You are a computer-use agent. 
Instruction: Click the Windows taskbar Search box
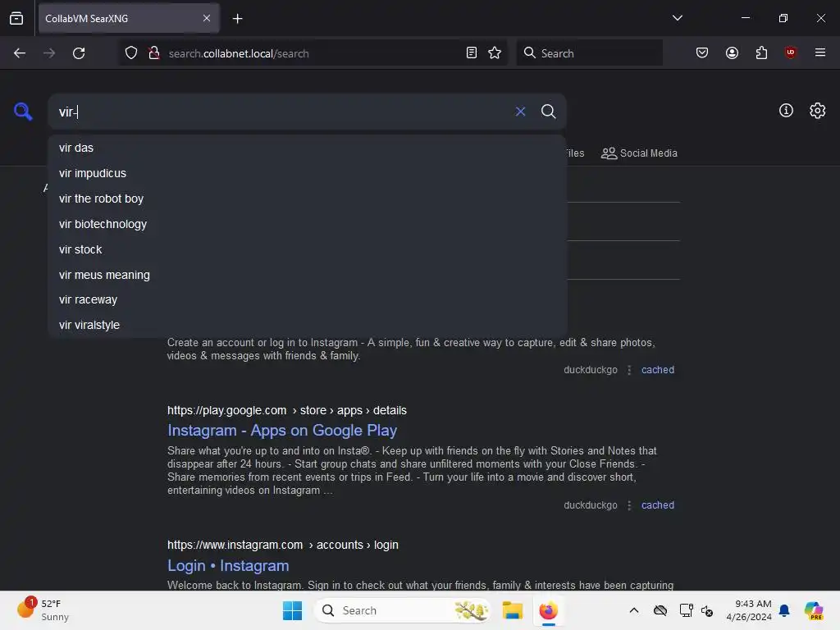(x=402, y=610)
